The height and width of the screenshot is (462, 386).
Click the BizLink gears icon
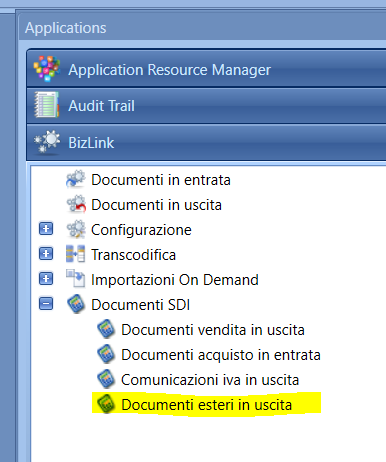(47, 142)
